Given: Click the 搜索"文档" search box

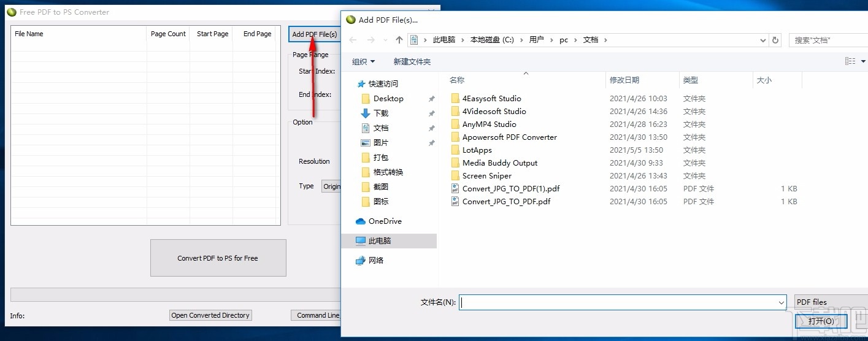Looking at the screenshot, I should pyautogui.click(x=828, y=40).
